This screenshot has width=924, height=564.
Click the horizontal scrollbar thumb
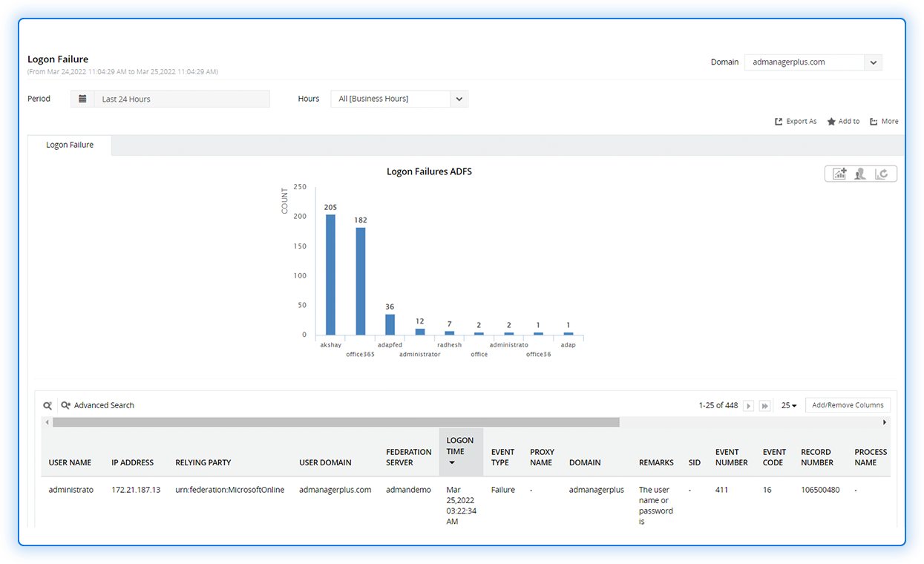click(335, 422)
